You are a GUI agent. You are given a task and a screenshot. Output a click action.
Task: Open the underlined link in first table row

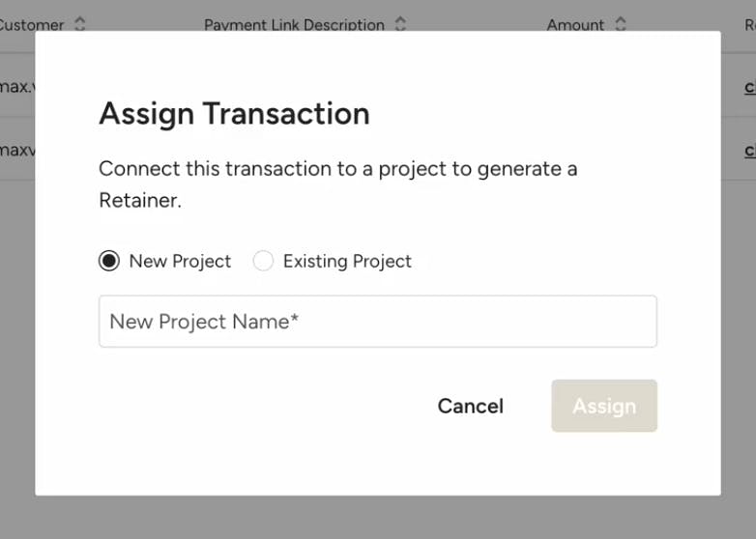coord(750,87)
